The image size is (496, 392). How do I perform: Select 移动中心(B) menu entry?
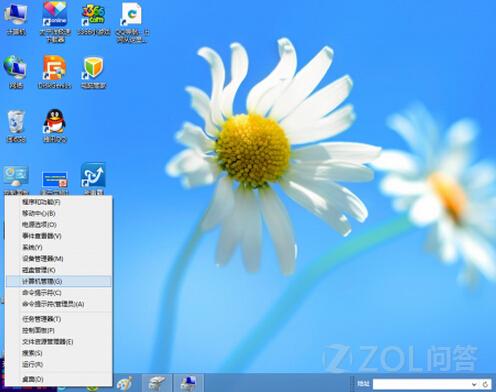[x=58, y=213]
